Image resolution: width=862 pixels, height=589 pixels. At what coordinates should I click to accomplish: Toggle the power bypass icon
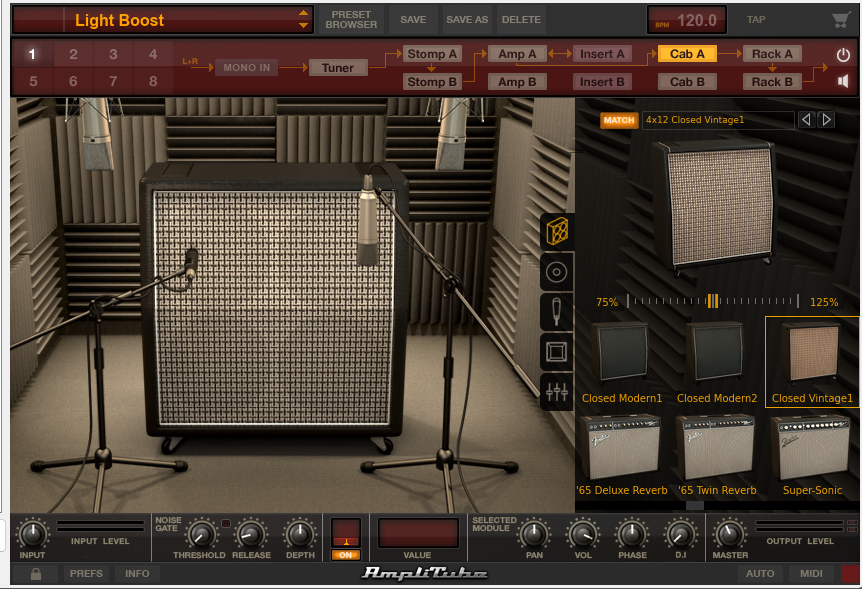(843, 55)
